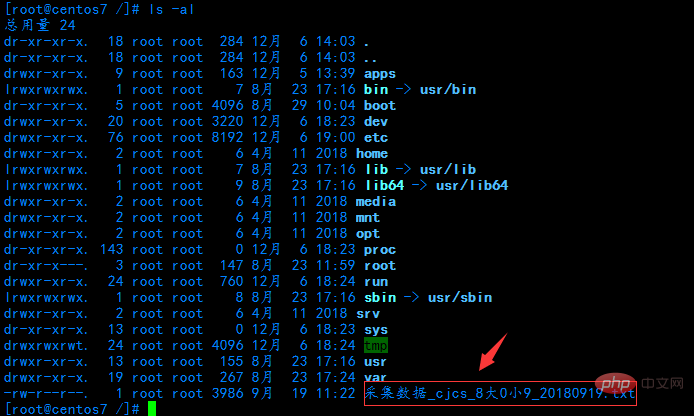Image resolution: width=694 pixels, height=416 pixels.
Task: Select the 'opt' directory name
Action: (368, 234)
